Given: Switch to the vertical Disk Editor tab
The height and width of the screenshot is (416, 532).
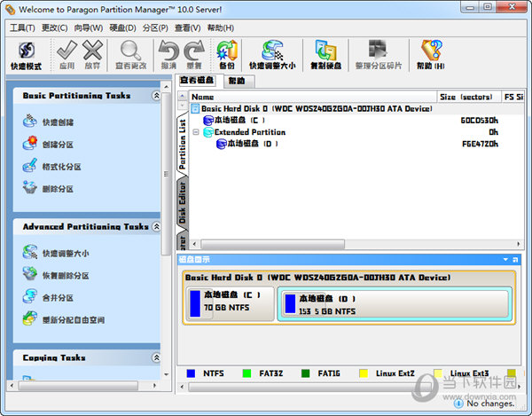Looking at the screenshot, I should click(184, 202).
